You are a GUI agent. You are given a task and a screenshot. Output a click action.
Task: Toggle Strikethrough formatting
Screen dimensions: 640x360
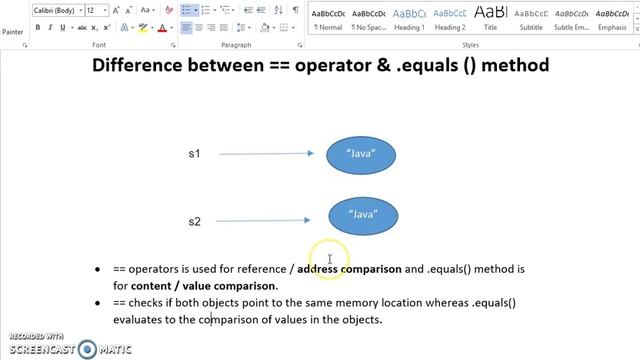(82, 27)
